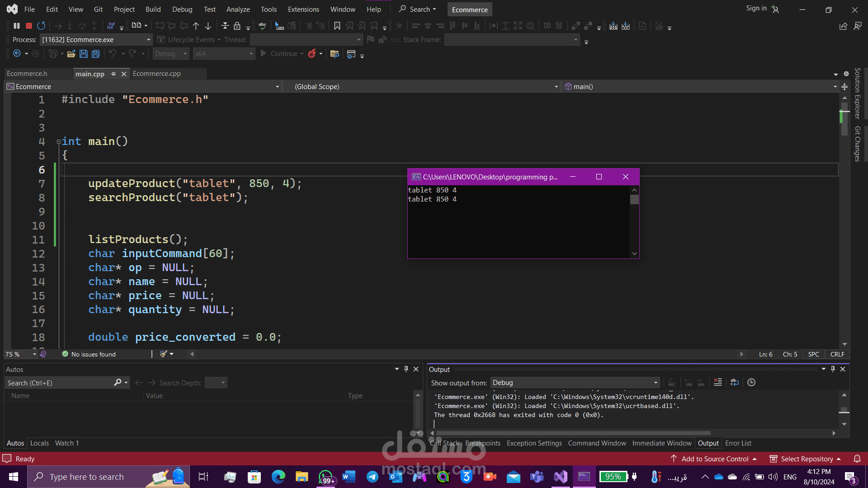Toggle pin on main.cpp tab
The height and width of the screenshot is (488, 868).
(113, 74)
